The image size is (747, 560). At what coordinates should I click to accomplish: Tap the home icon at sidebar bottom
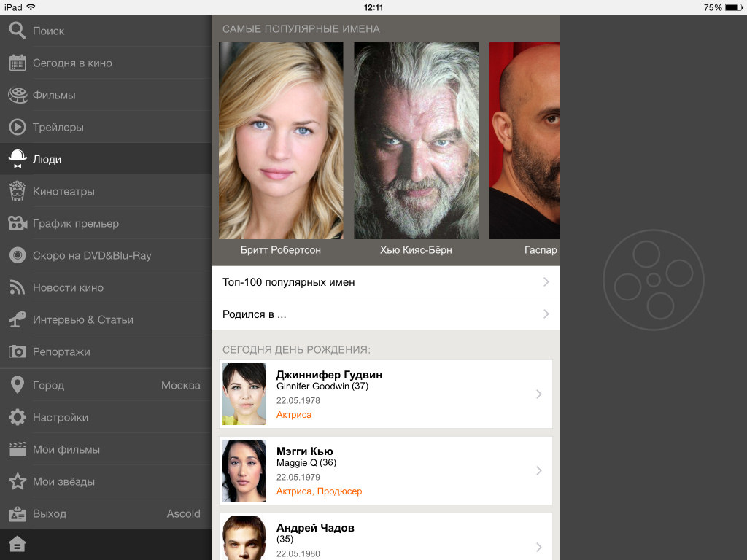(x=18, y=545)
